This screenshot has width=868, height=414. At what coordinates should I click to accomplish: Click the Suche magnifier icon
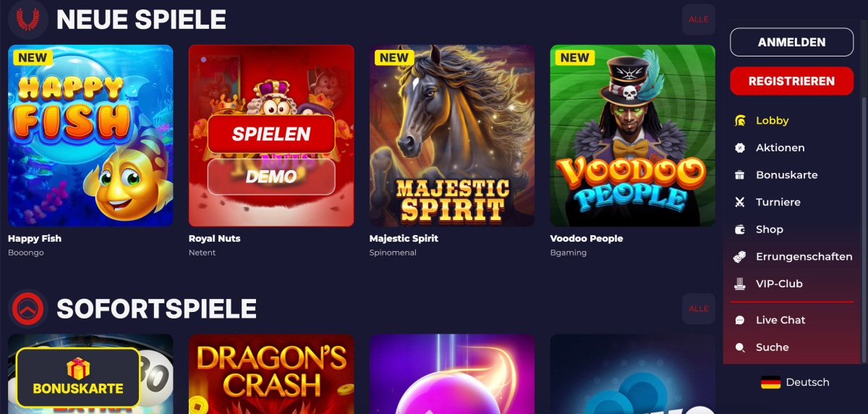[740, 347]
